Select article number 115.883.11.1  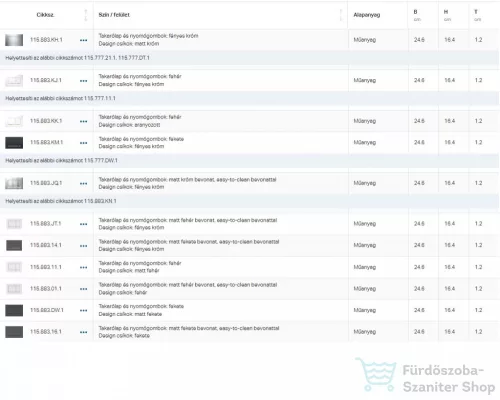click(46, 267)
